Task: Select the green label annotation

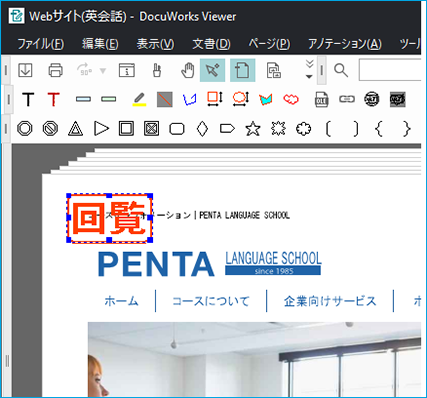Action: [x=108, y=99]
